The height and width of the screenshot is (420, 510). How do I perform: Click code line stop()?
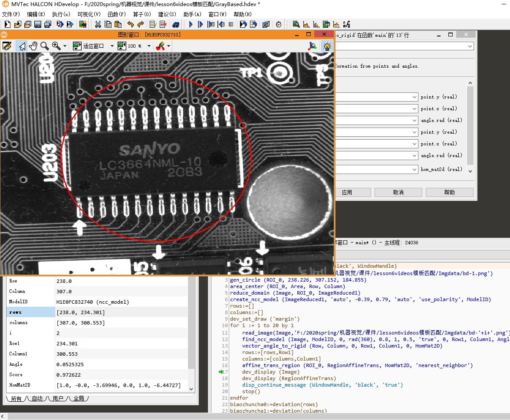[251, 391]
